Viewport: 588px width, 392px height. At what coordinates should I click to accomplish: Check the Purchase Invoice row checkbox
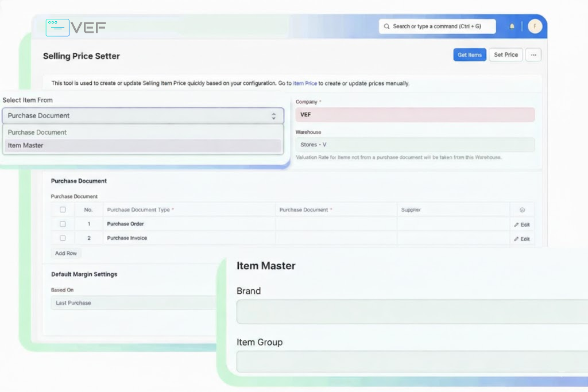click(x=63, y=238)
